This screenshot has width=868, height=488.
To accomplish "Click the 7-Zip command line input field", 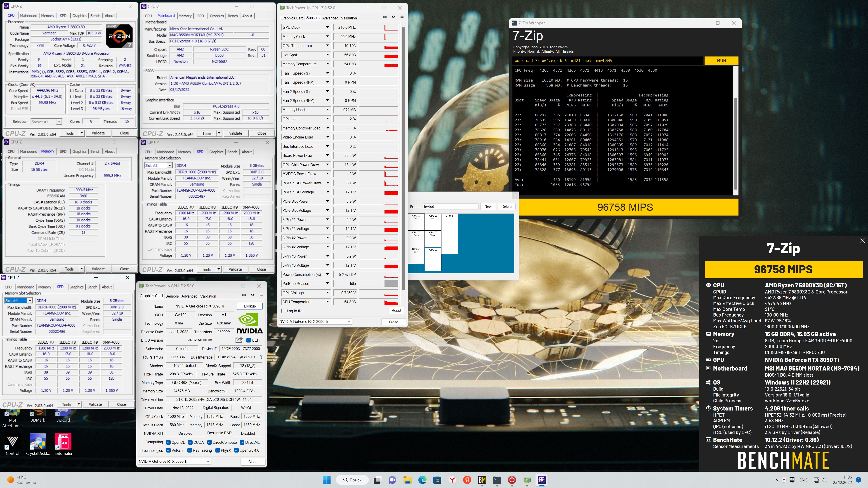I will click(x=608, y=61).
